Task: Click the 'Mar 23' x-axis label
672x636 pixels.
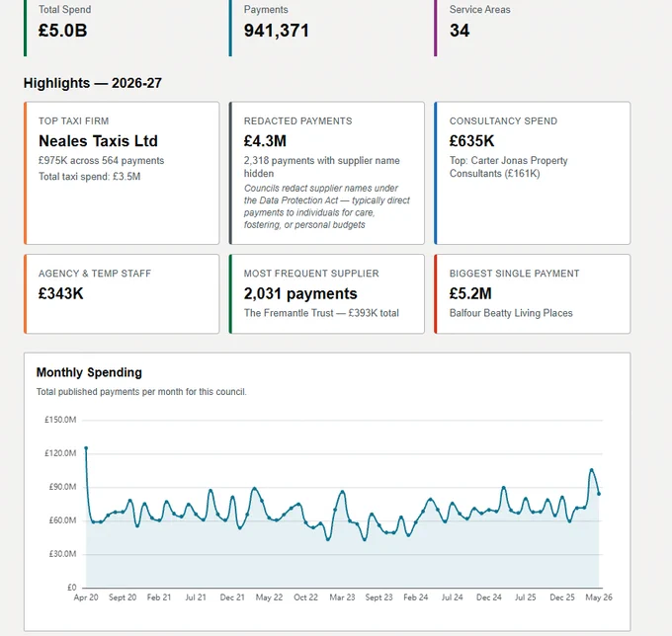Action: [x=343, y=597]
